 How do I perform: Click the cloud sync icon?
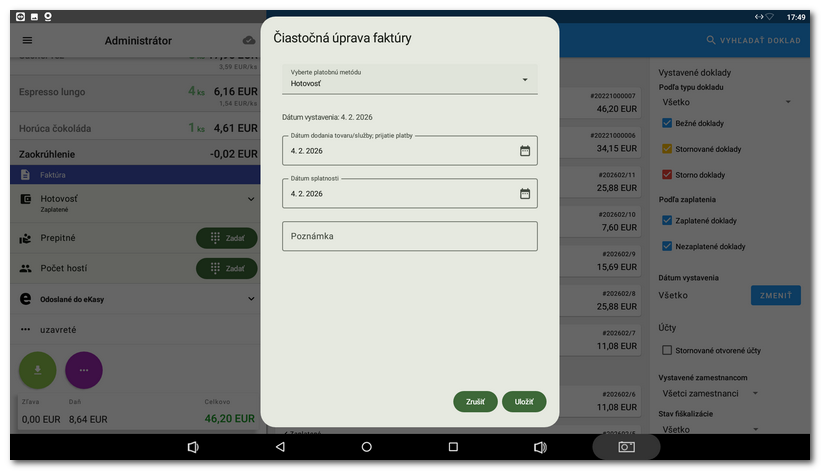[x=249, y=40]
